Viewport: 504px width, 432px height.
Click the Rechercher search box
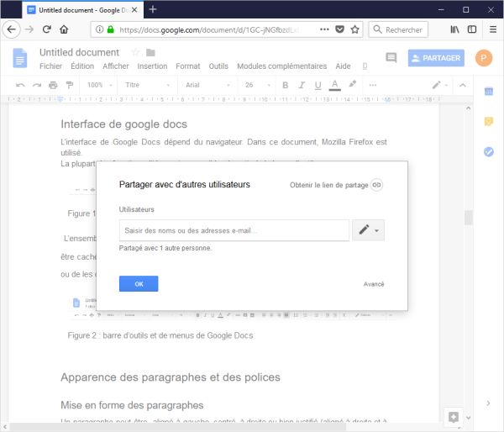[398, 29]
